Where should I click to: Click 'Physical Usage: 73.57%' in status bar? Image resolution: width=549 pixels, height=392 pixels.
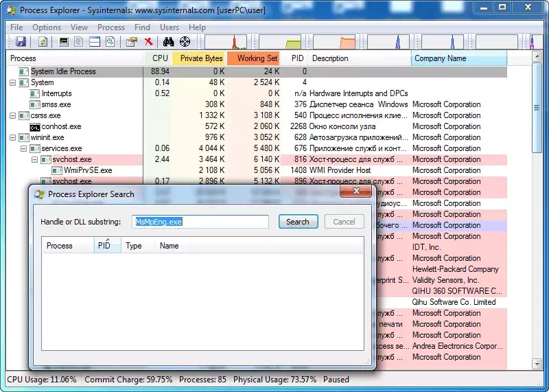[x=275, y=380]
